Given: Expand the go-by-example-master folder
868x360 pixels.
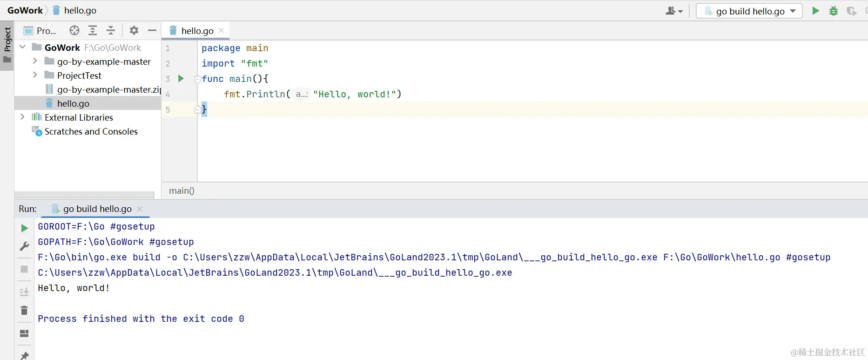Looking at the screenshot, I should click(x=35, y=61).
